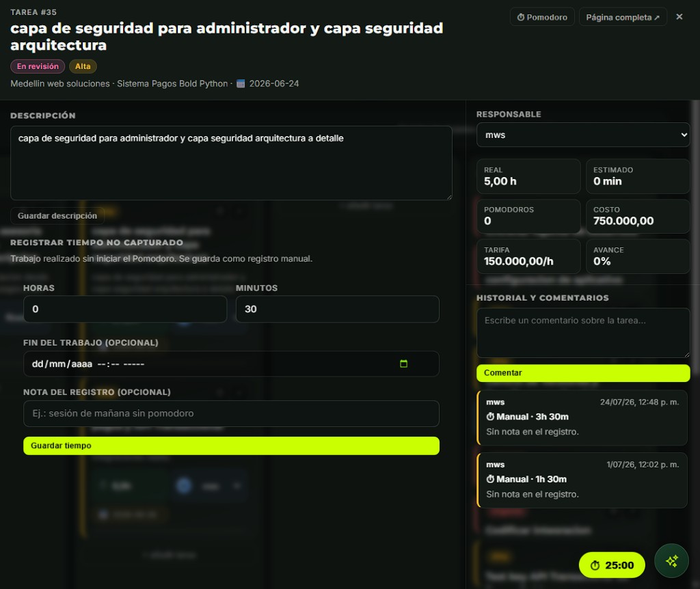This screenshot has width=700, height=589.
Task: Click the sparkle assistant floating icon
Action: [x=671, y=561]
